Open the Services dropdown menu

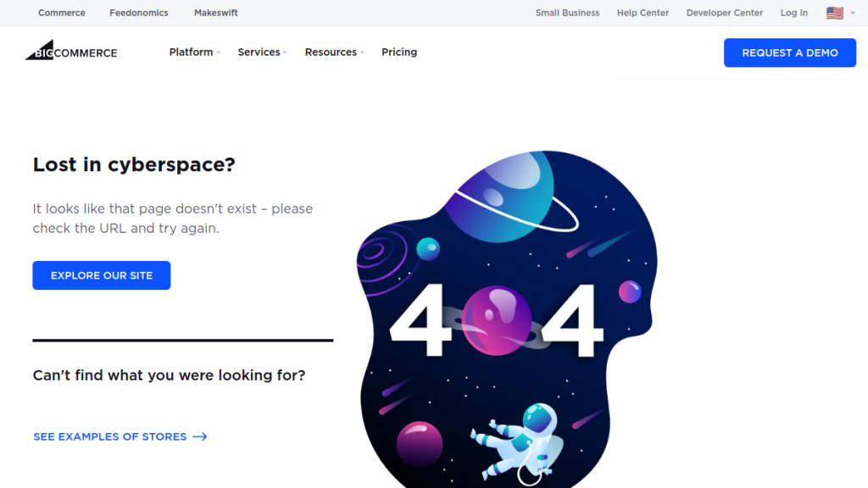(x=262, y=53)
